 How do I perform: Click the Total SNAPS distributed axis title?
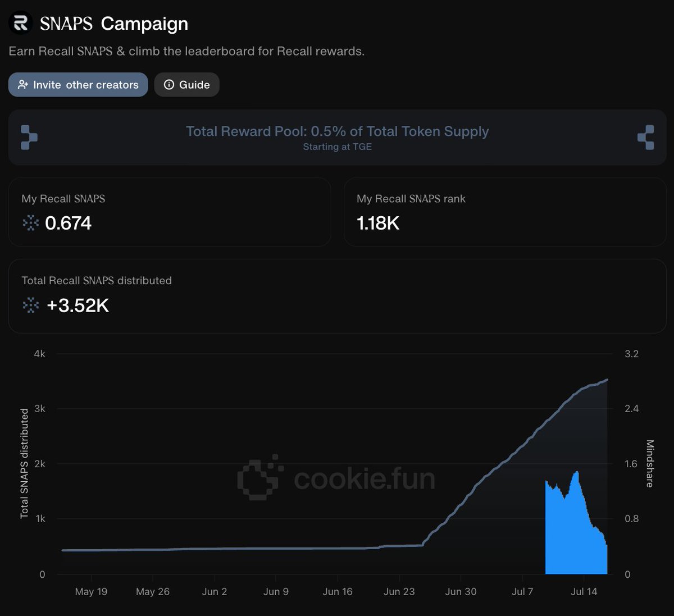coord(24,463)
